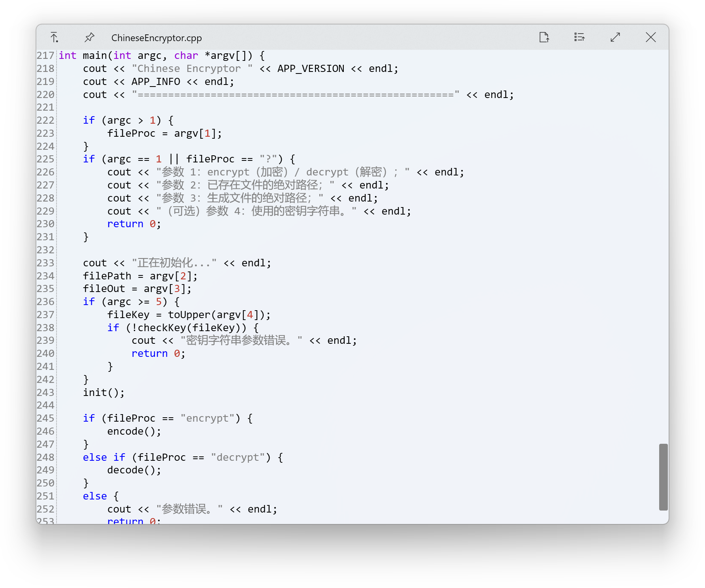Click 'filePath = argv[2];' line
Viewport: 705px width, 588px height.
click(x=140, y=276)
